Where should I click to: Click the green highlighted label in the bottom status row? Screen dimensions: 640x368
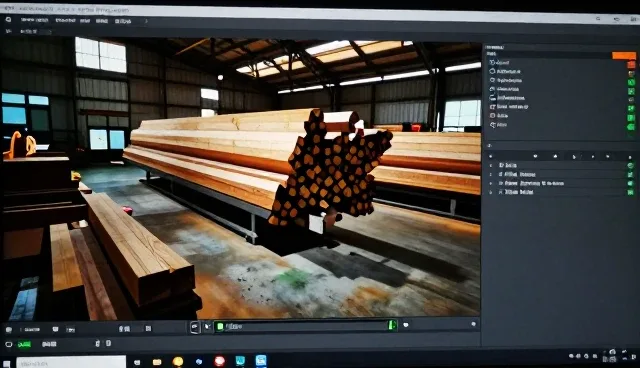pyautogui.click(x=24, y=344)
